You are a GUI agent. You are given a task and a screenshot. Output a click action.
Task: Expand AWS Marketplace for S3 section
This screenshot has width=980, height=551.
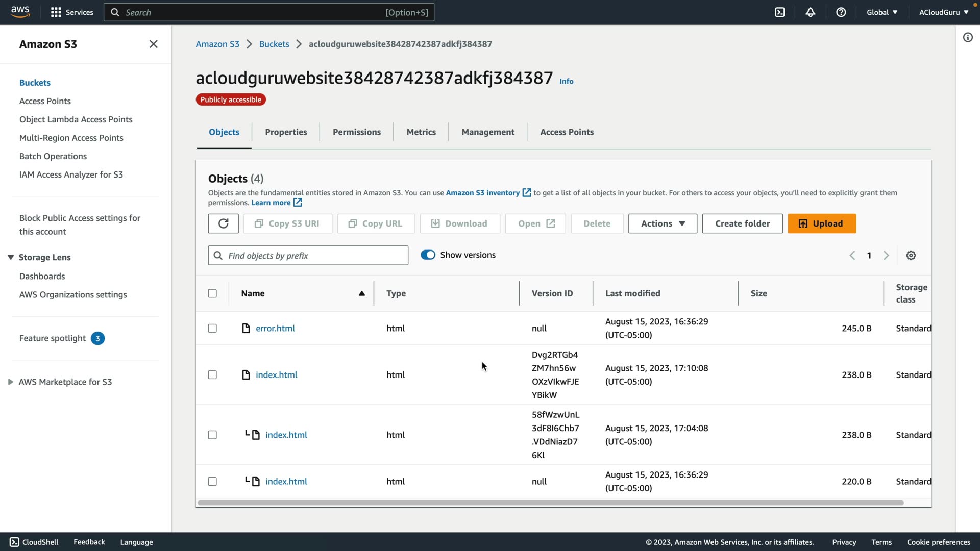pos(11,382)
